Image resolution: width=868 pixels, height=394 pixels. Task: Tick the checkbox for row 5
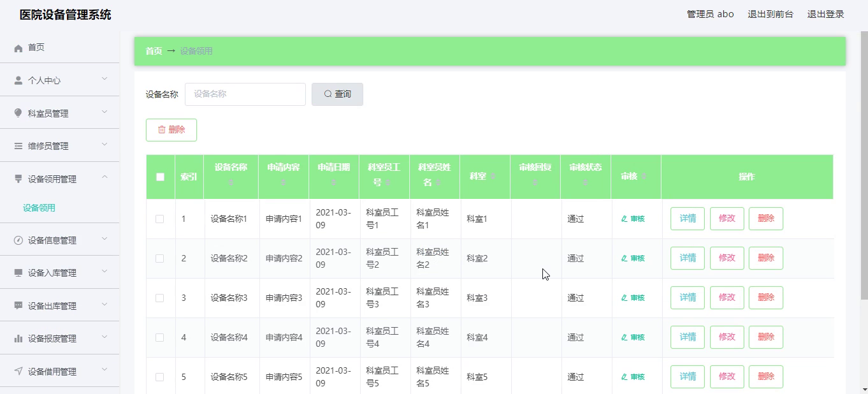pyautogui.click(x=159, y=377)
